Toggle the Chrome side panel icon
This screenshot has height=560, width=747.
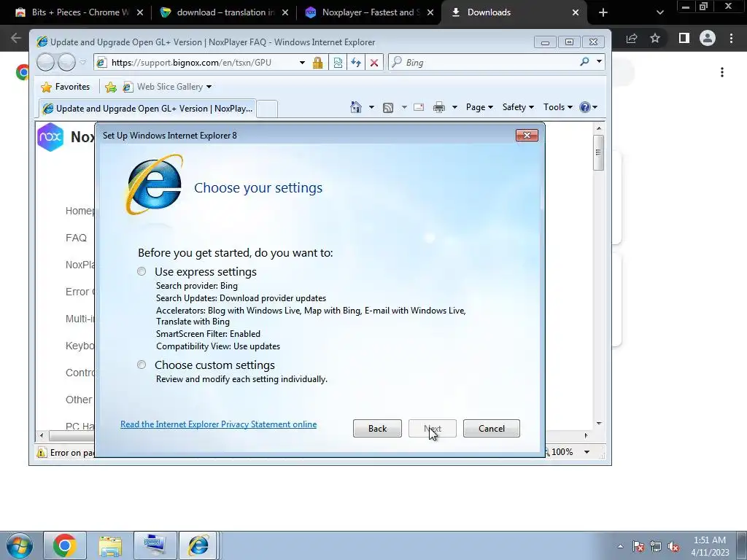tap(684, 38)
